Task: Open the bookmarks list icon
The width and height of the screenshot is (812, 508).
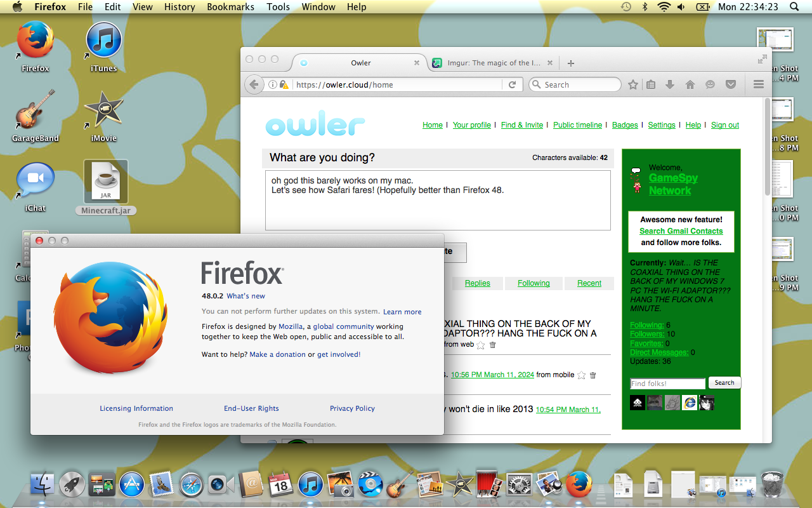Action: click(651, 84)
